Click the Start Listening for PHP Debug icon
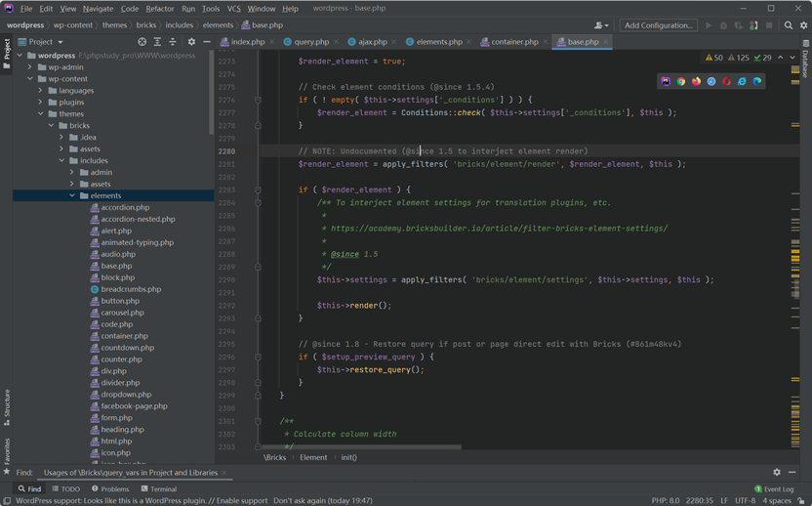 pos(754,24)
